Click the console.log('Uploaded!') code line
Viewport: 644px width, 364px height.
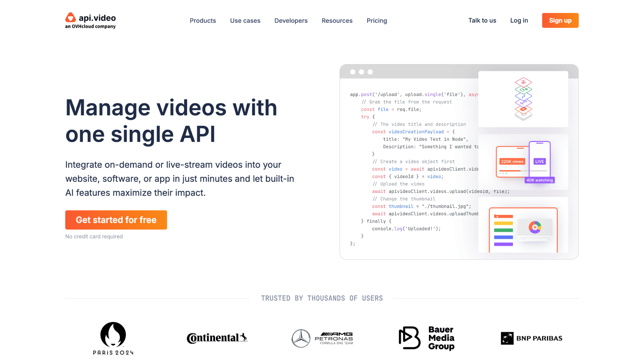click(406, 229)
